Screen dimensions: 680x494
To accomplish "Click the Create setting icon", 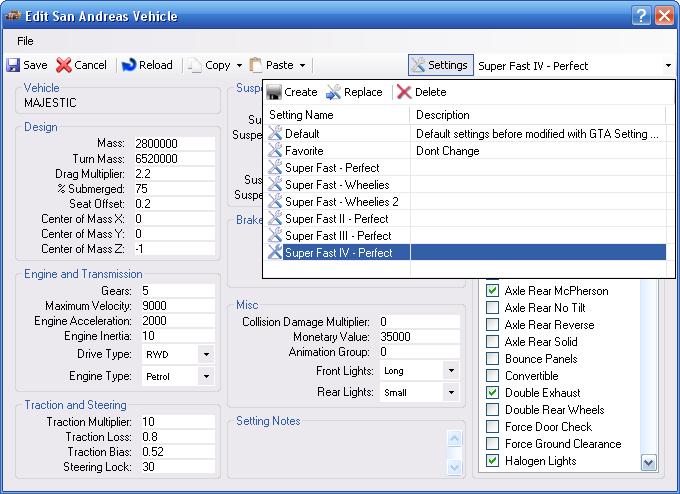I will coord(274,92).
